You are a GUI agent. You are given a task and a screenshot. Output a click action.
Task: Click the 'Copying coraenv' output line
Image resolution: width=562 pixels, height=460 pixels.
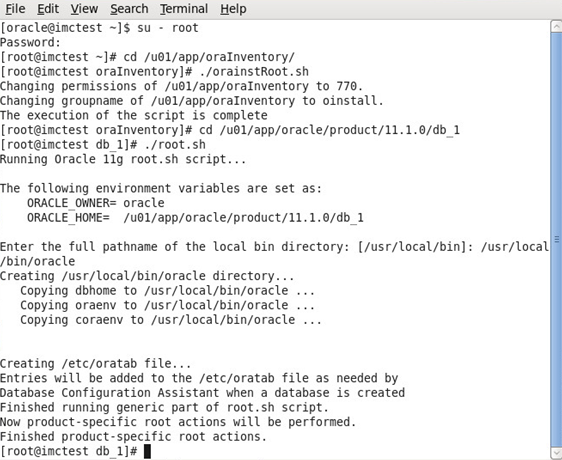171,320
